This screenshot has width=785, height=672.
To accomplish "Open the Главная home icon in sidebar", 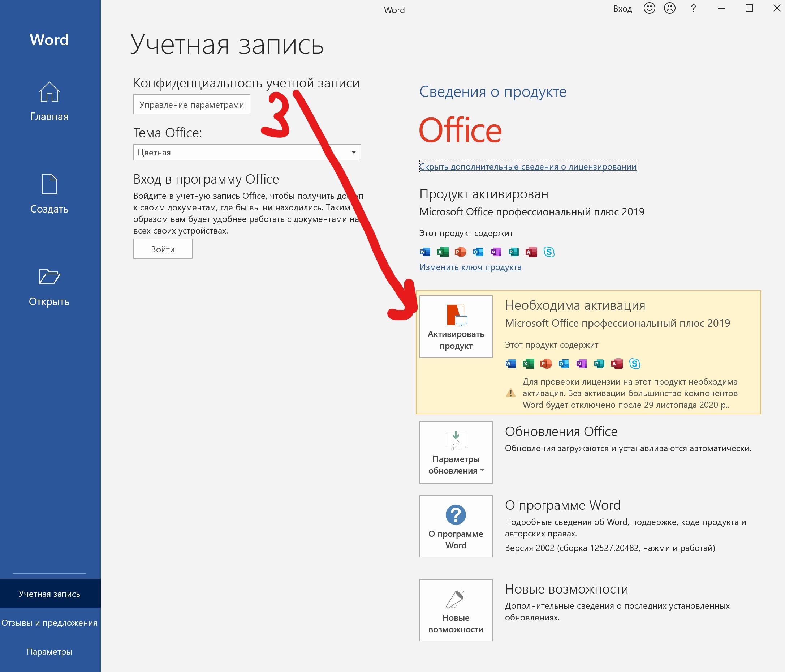I will (49, 92).
